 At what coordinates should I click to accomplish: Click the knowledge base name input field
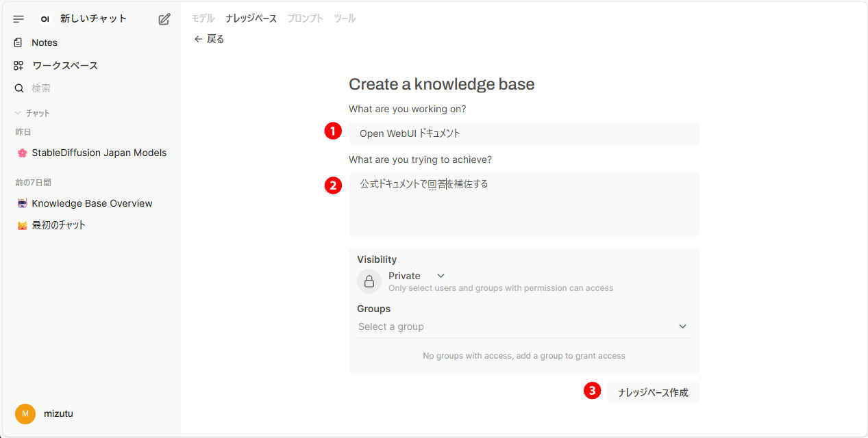click(x=524, y=133)
